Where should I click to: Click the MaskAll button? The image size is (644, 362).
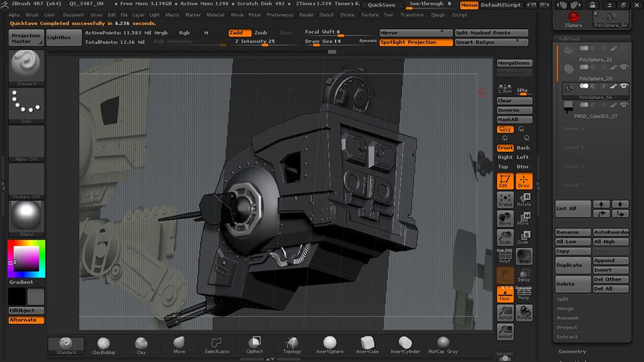click(x=514, y=120)
